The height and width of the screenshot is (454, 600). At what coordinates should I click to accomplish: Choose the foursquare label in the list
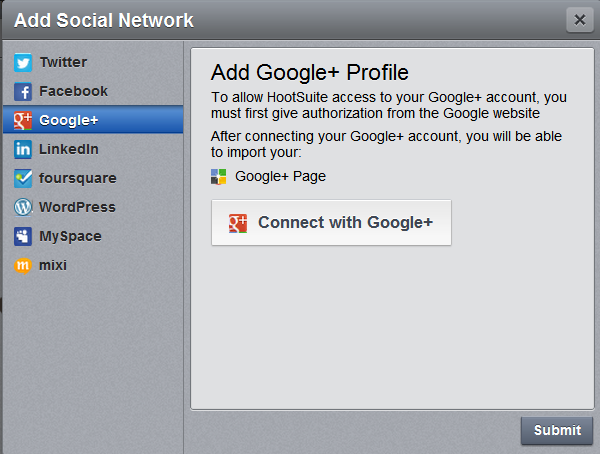click(77, 178)
